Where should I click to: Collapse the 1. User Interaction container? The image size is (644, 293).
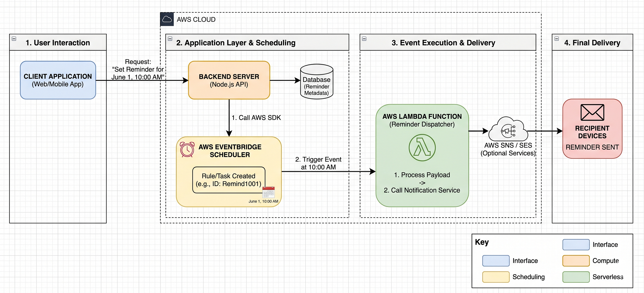(x=14, y=39)
